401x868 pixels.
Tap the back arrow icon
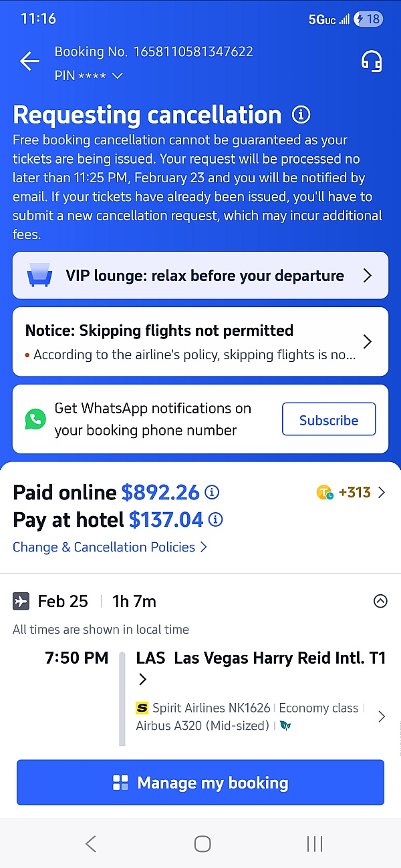[29, 61]
